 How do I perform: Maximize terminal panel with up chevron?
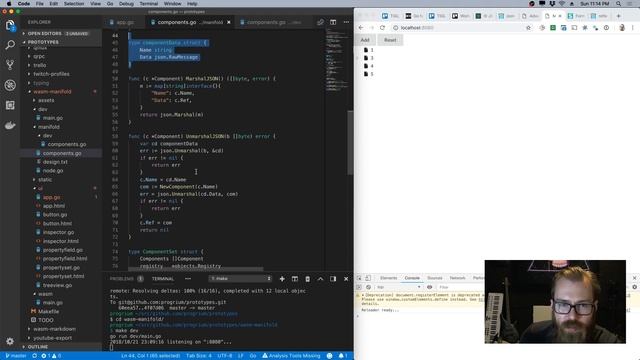pos(320,279)
